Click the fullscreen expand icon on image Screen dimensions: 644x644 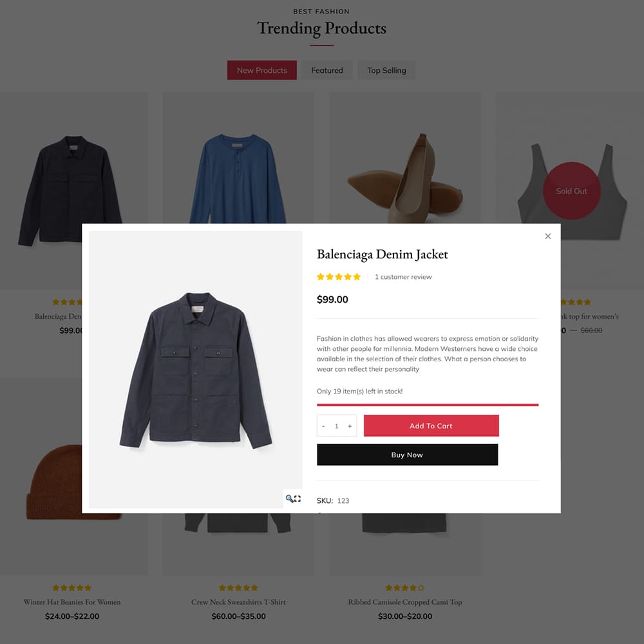click(x=298, y=498)
